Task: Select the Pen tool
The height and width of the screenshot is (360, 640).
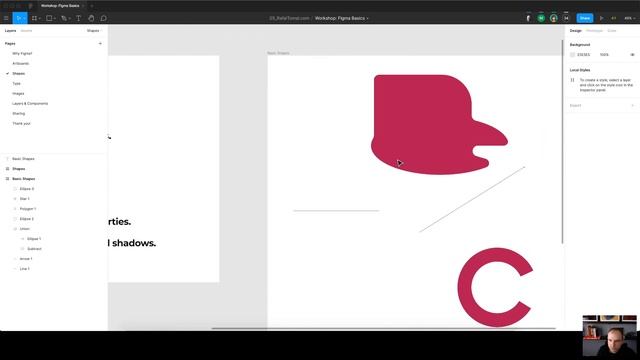Action: click(x=64, y=18)
